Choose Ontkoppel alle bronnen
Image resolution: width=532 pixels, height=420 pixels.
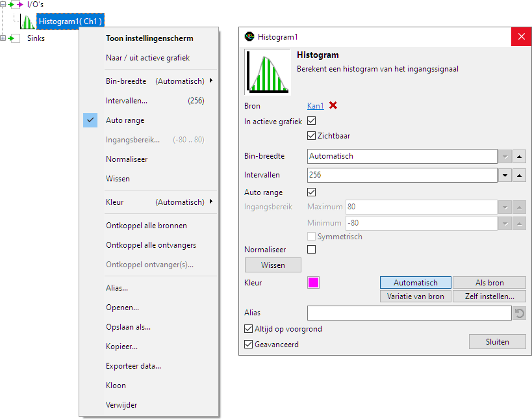149,226
